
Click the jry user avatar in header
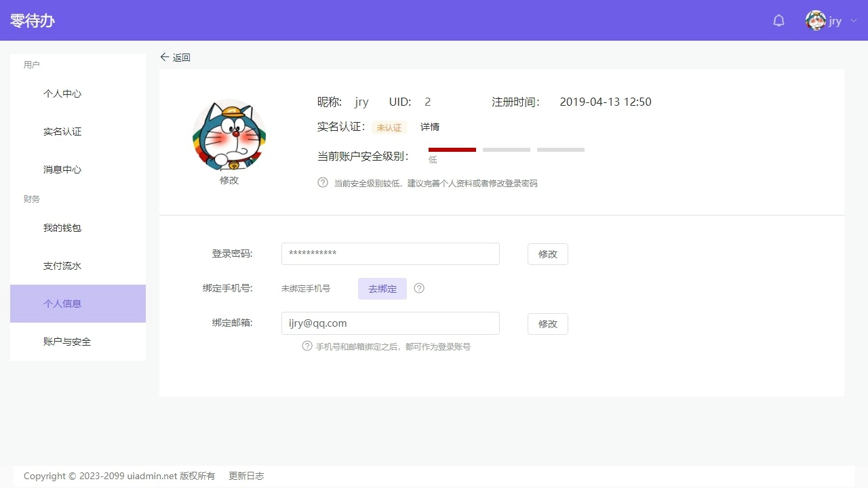click(x=815, y=21)
